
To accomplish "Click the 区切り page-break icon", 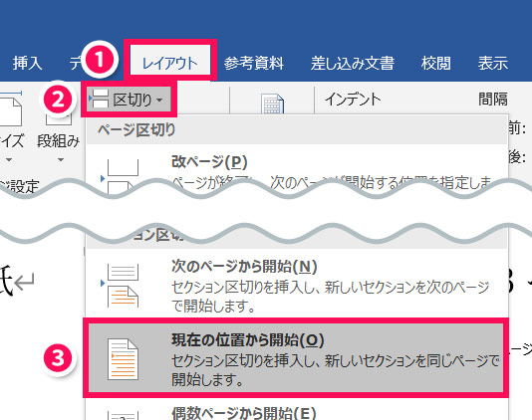I will pos(99,99).
